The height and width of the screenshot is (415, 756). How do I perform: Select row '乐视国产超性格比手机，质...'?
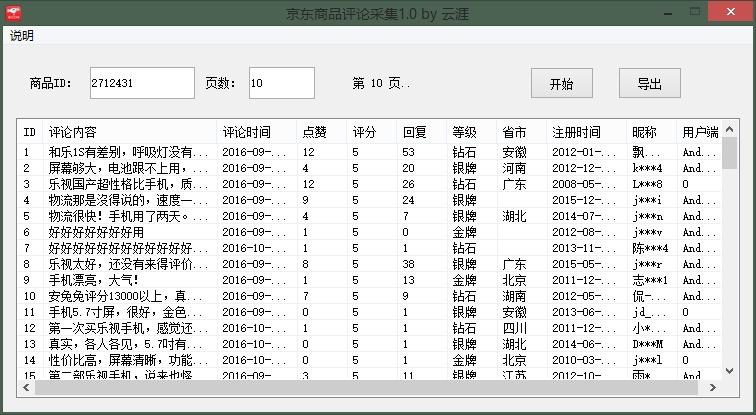370,184
